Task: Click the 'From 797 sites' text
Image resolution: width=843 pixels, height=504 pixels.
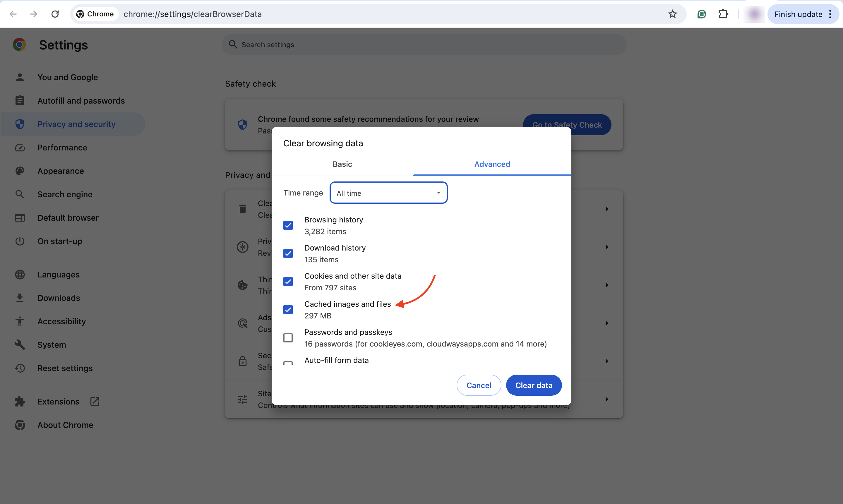Action: point(330,288)
